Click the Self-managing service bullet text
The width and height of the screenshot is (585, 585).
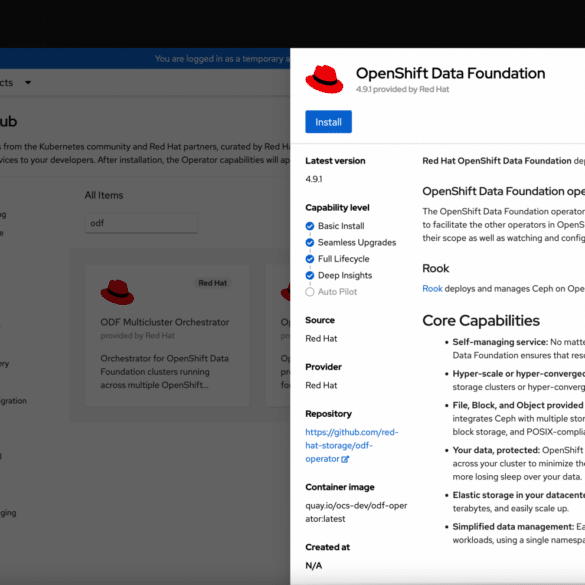(519, 348)
